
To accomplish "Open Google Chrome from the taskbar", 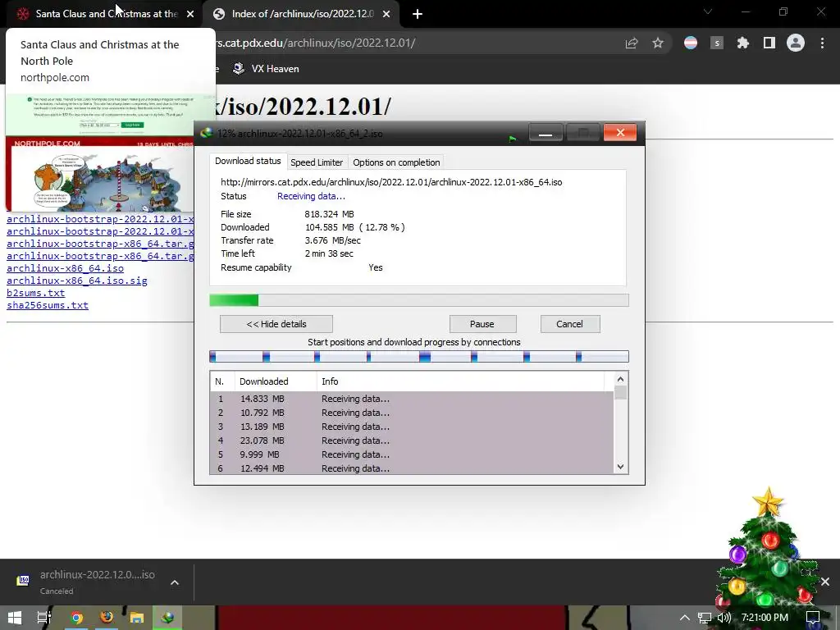I will pyautogui.click(x=76, y=618).
